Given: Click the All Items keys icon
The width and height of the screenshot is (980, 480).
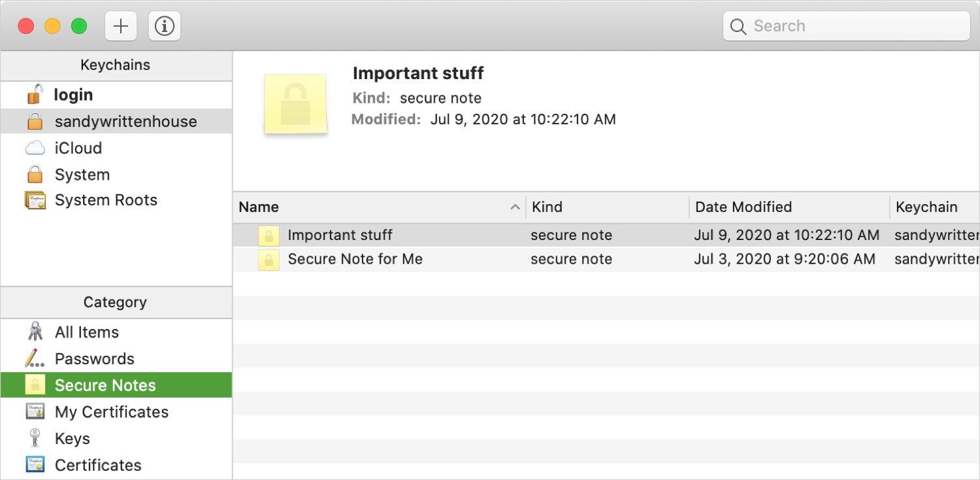Looking at the screenshot, I should point(35,332).
